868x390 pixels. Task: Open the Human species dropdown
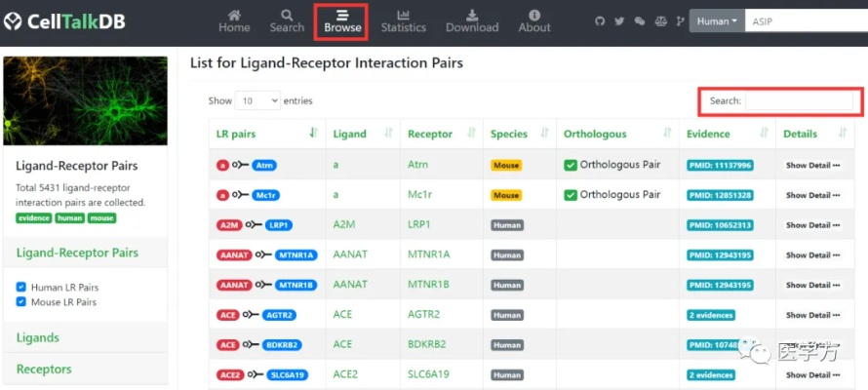coord(717,20)
